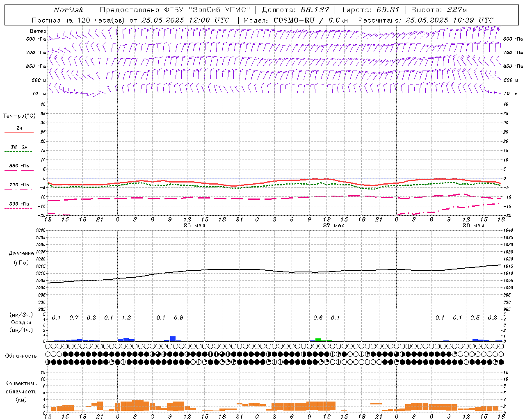525x420 pixels.
Task: Click the '0.3' precipitation value
Action: [x=91, y=318]
